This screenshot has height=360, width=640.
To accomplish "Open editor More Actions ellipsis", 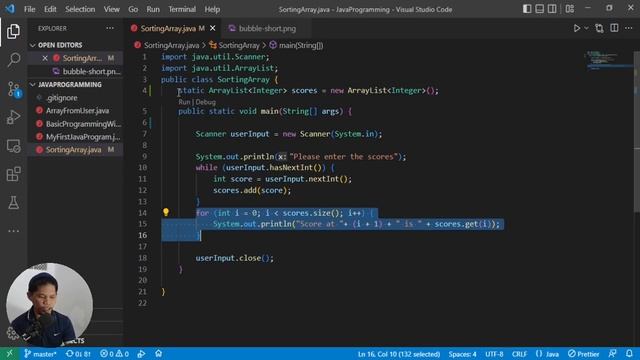I will point(629,28).
